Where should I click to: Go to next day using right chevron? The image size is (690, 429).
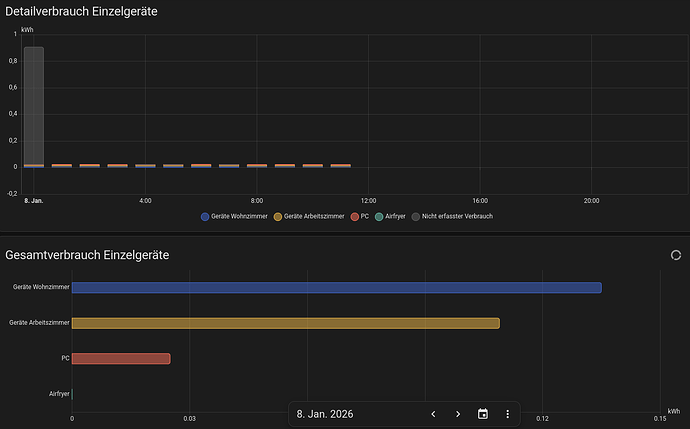click(458, 414)
